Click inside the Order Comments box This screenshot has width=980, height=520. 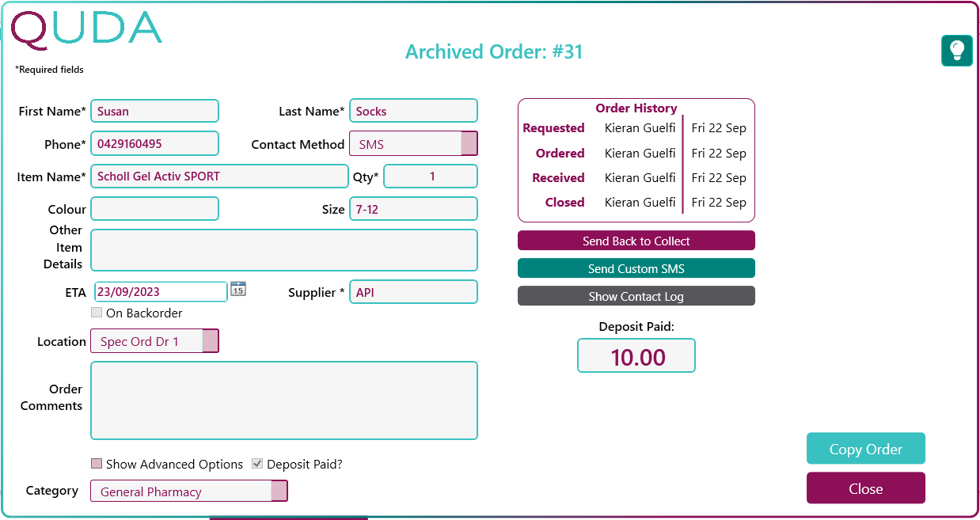[x=283, y=400]
